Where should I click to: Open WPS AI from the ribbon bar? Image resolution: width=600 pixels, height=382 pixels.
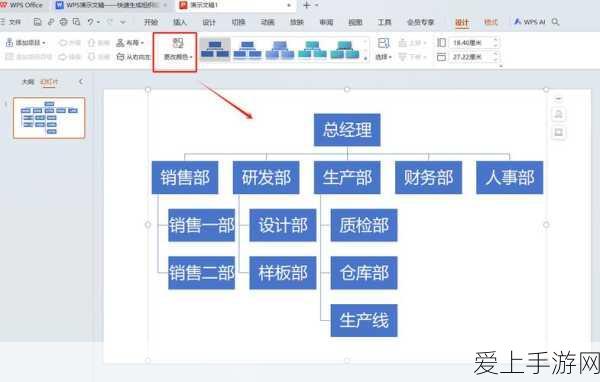tap(529, 22)
